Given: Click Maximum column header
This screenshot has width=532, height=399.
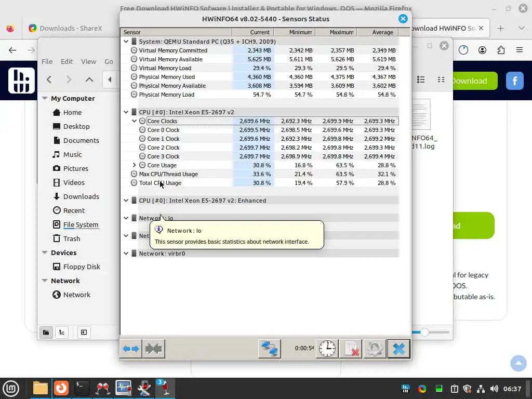Looking at the screenshot, I should 336,32.
